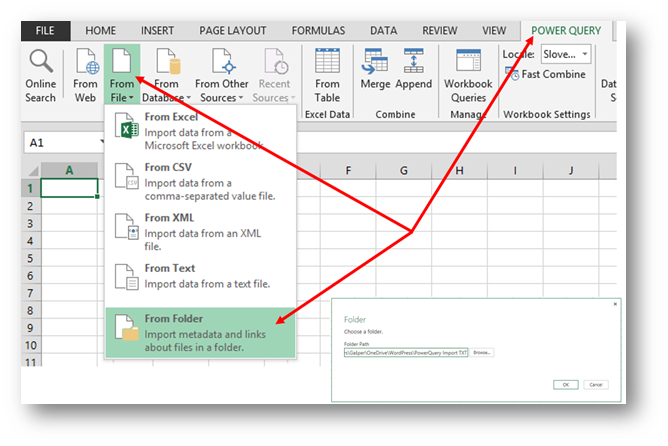Image resolution: width=668 pixels, height=446 pixels.
Task: Pick From Excel in the dropdown
Action: 200,131
